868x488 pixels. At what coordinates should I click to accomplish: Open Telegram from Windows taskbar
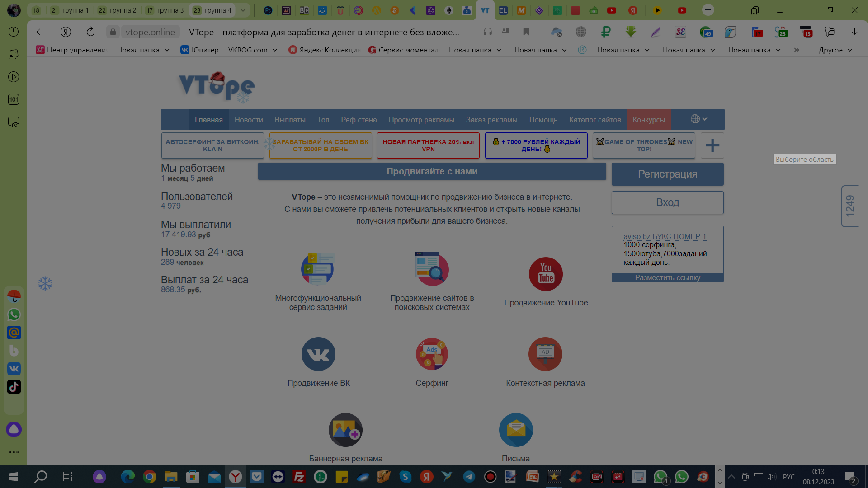469,477
